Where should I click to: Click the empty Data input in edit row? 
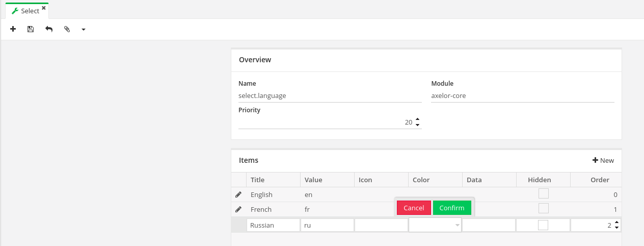[x=489, y=225]
